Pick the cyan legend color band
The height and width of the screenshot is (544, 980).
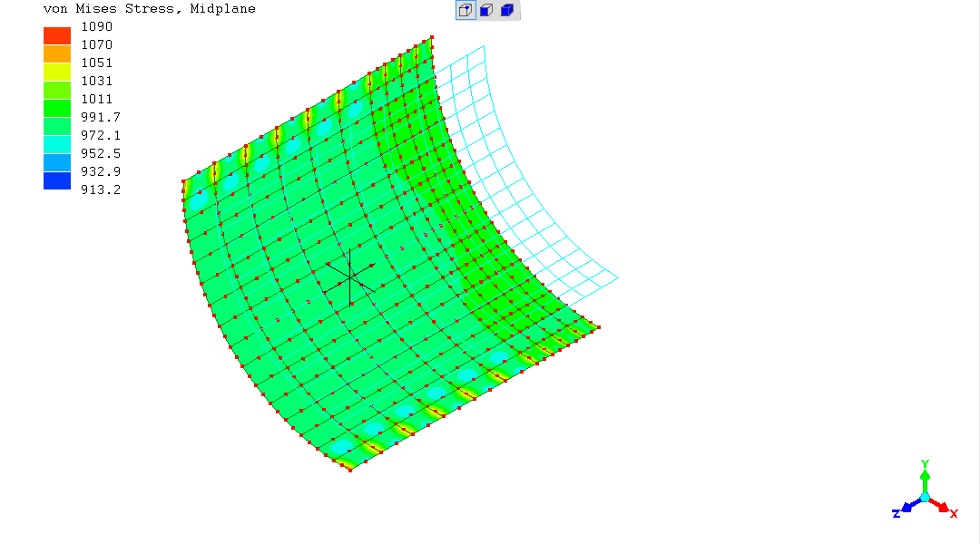point(57,144)
